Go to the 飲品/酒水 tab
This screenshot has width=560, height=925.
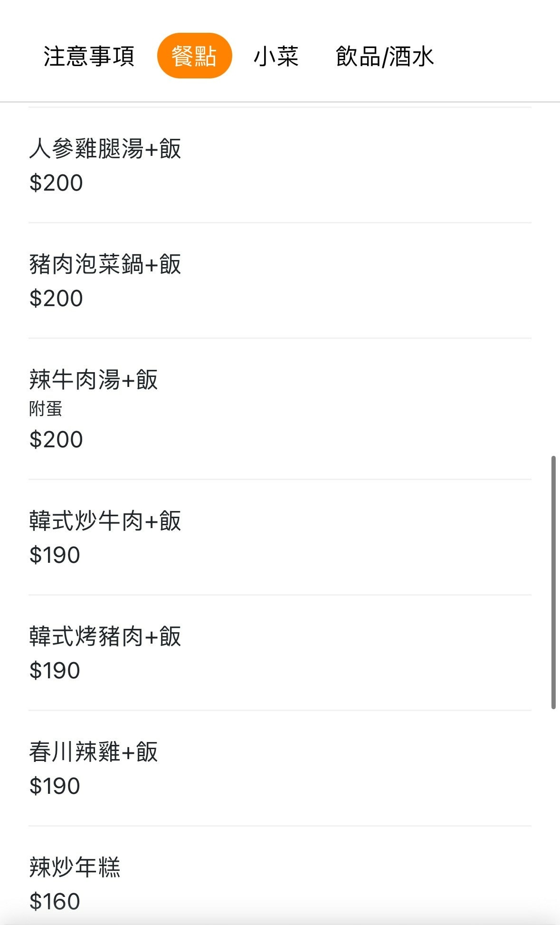point(385,56)
